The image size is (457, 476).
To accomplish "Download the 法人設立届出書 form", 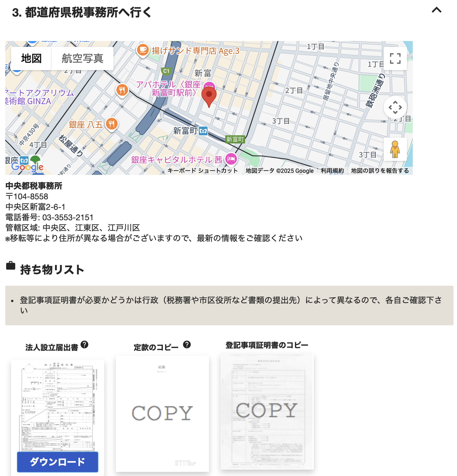I will pyautogui.click(x=57, y=462).
